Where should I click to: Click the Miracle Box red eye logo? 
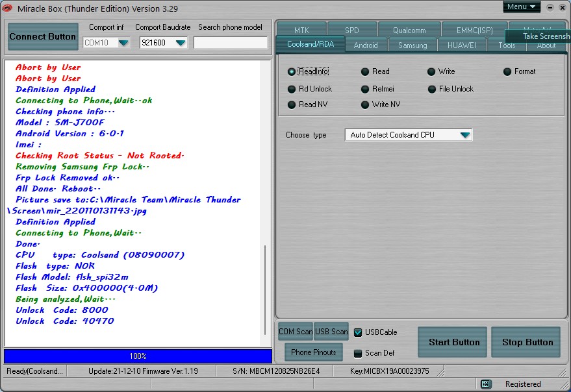pyautogui.click(x=7, y=8)
